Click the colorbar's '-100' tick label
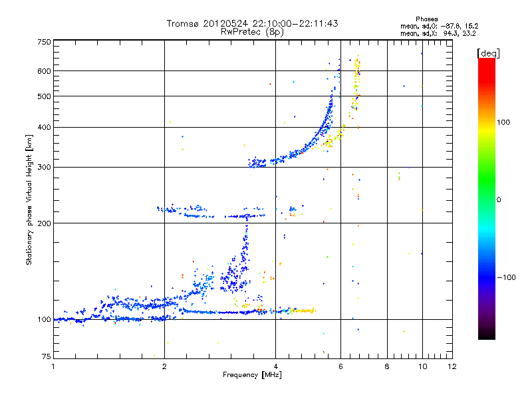Viewport: 532px width, 399px height. (x=506, y=277)
